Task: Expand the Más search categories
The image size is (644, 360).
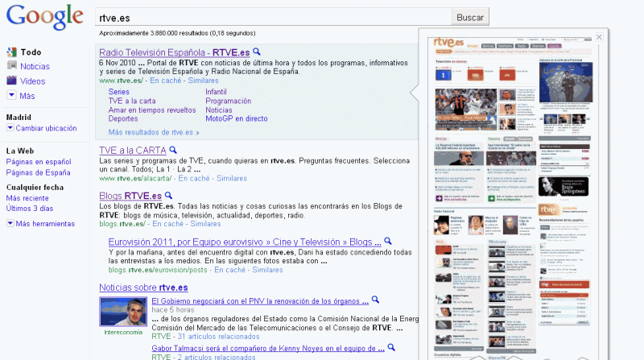Action: point(11,95)
